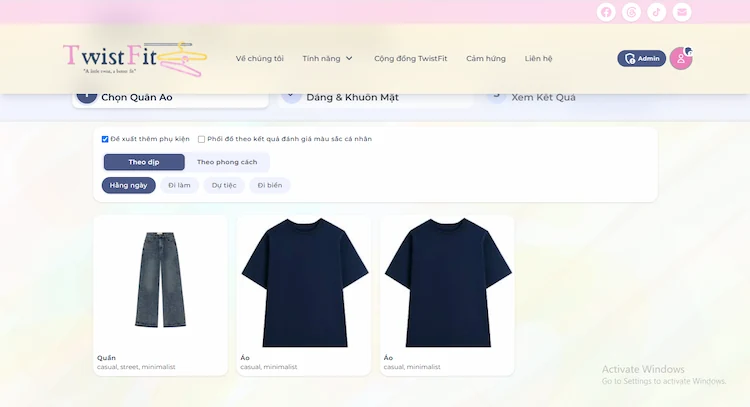Open the Threads social icon

point(631,12)
